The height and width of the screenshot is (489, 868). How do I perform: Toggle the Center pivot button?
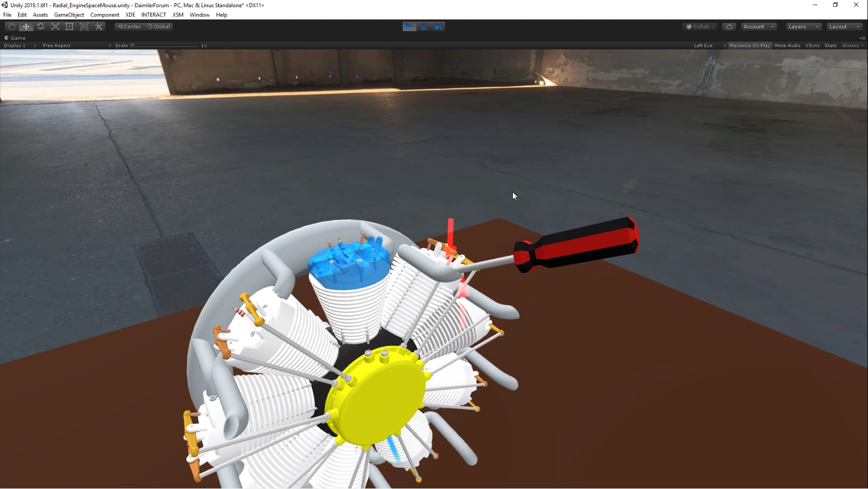(129, 26)
